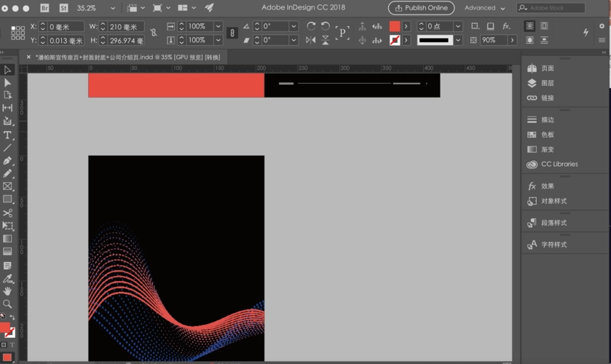This screenshot has height=364, width=611.
Task: Choose a reference point in the locator grid
Action: [17, 33]
